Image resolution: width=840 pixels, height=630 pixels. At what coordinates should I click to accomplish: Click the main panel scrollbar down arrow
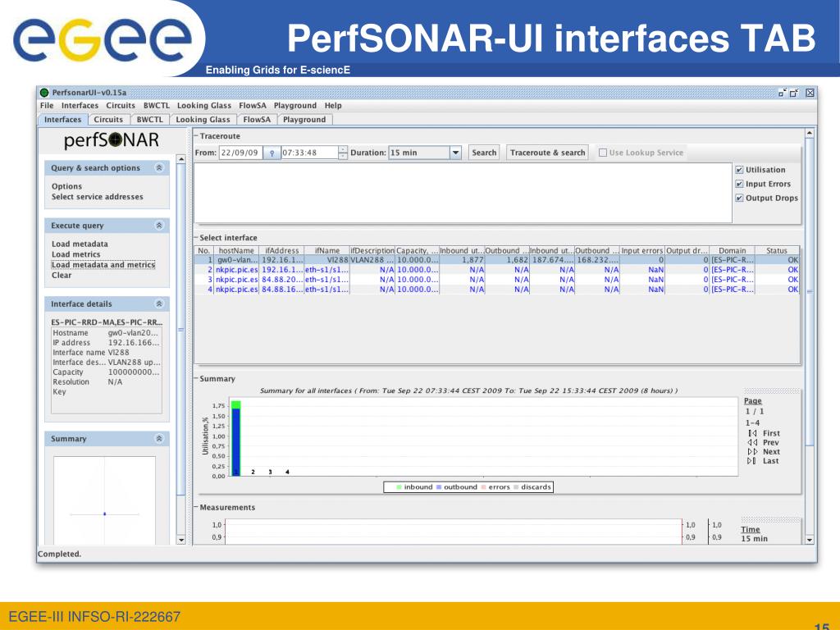coord(810,540)
